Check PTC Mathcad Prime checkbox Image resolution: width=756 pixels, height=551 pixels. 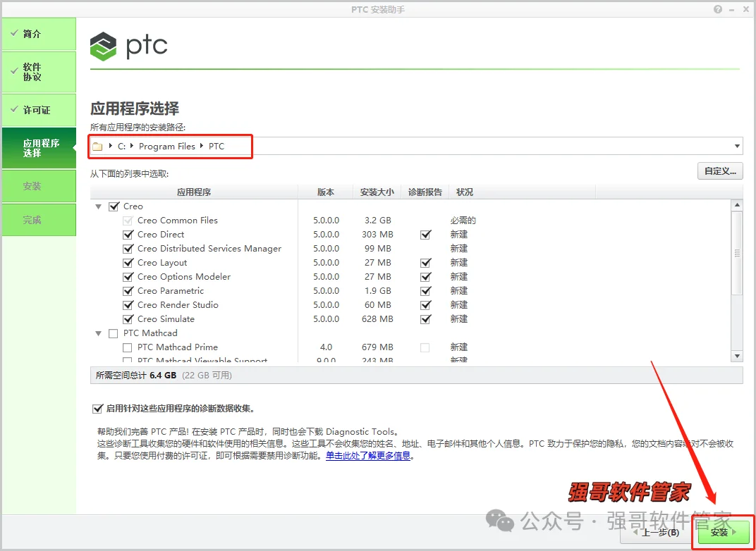pos(127,347)
